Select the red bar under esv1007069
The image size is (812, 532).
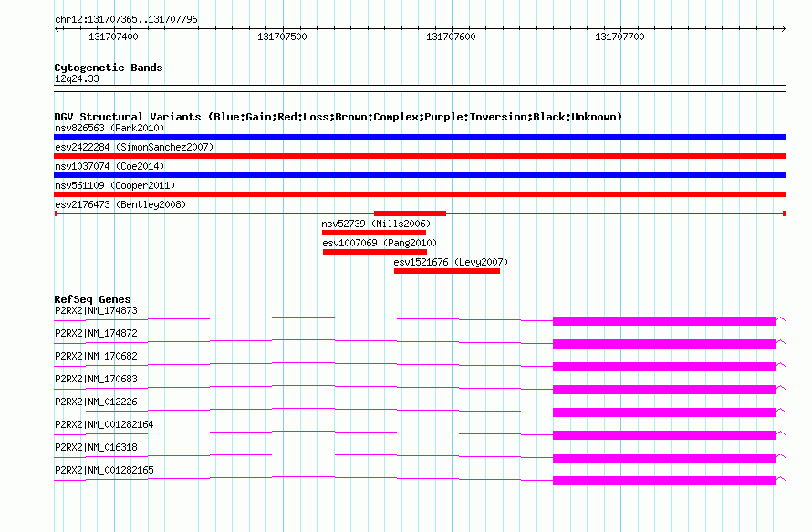pos(375,252)
